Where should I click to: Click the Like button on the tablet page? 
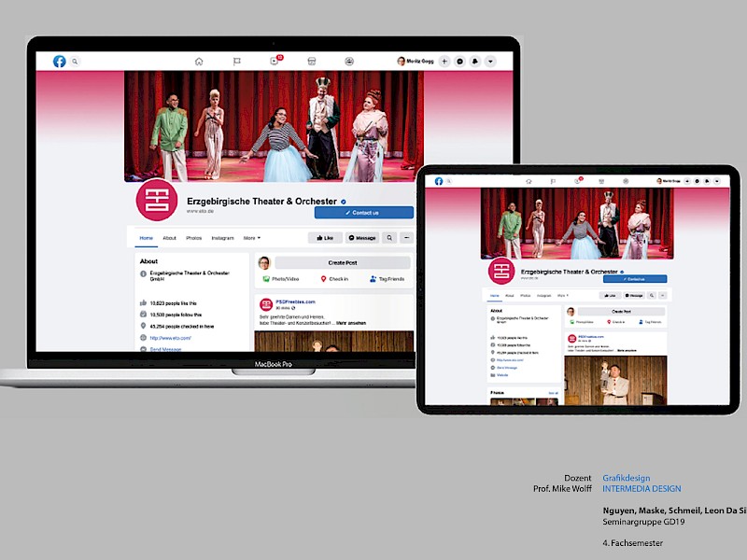(x=610, y=295)
